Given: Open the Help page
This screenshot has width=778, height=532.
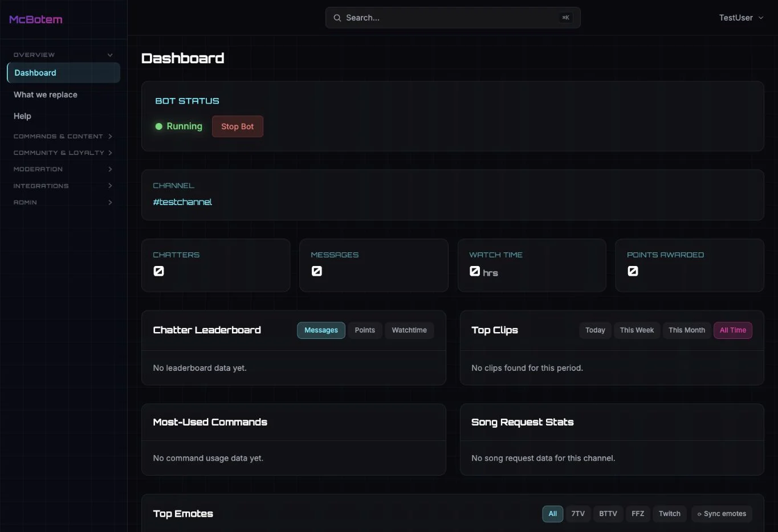Looking at the screenshot, I should [22, 116].
